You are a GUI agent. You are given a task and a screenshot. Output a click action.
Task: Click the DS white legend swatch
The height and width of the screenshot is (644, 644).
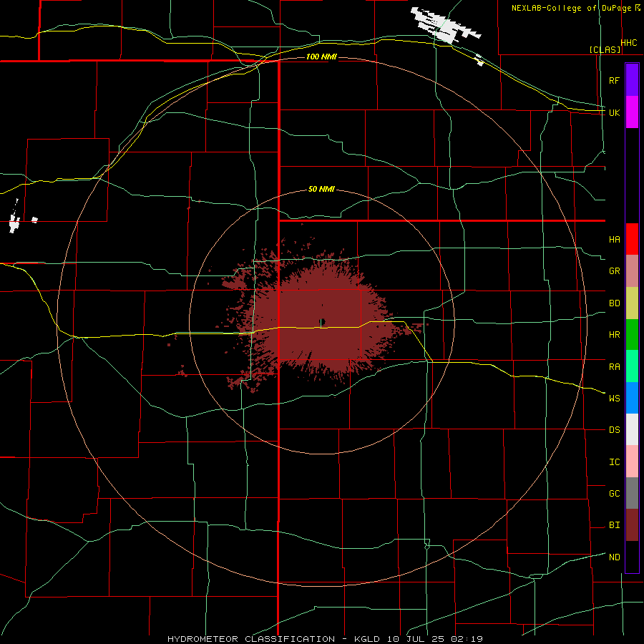coord(632,429)
